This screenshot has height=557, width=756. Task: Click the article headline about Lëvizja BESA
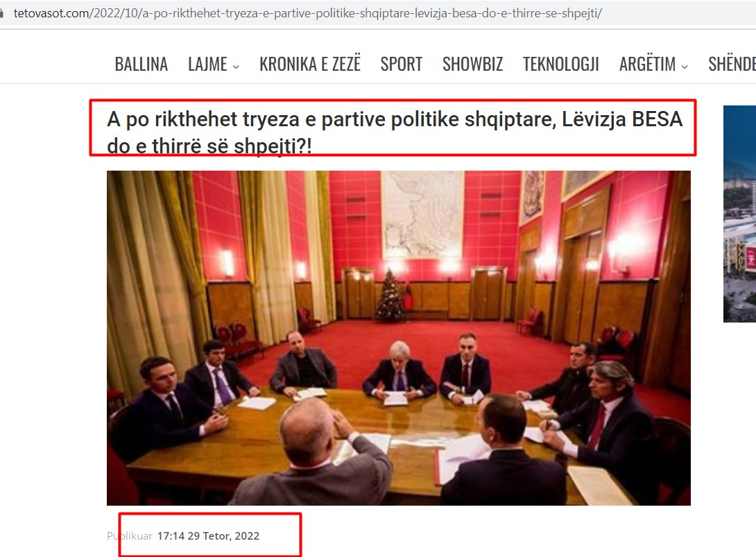[x=395, y=132]
